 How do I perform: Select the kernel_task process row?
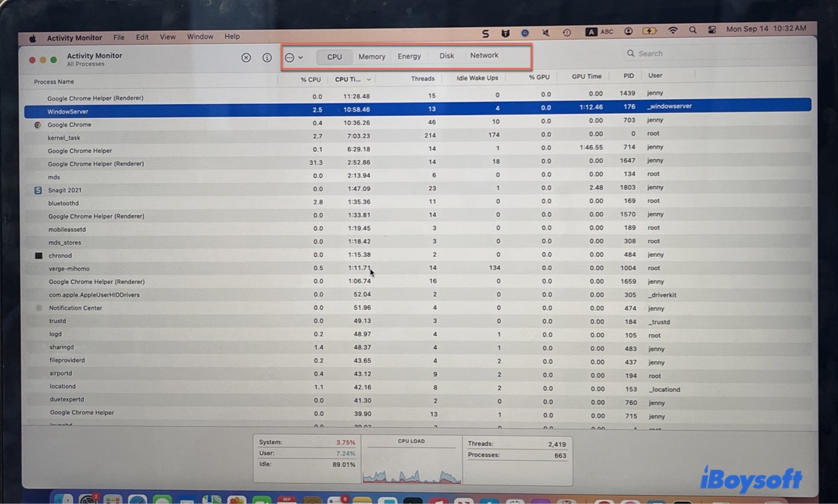(x=418, y=136)
